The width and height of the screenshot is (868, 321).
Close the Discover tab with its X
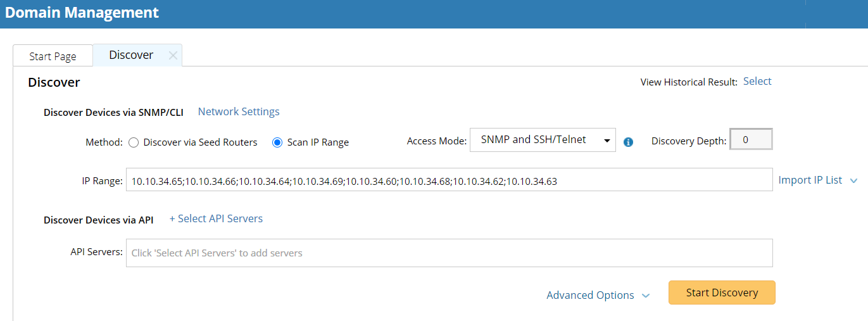tap(173, 56)
